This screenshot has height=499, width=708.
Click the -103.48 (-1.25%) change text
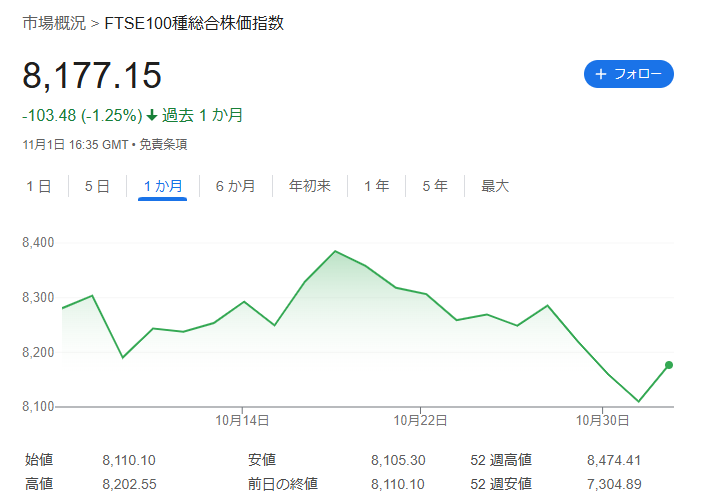point(83,116)
